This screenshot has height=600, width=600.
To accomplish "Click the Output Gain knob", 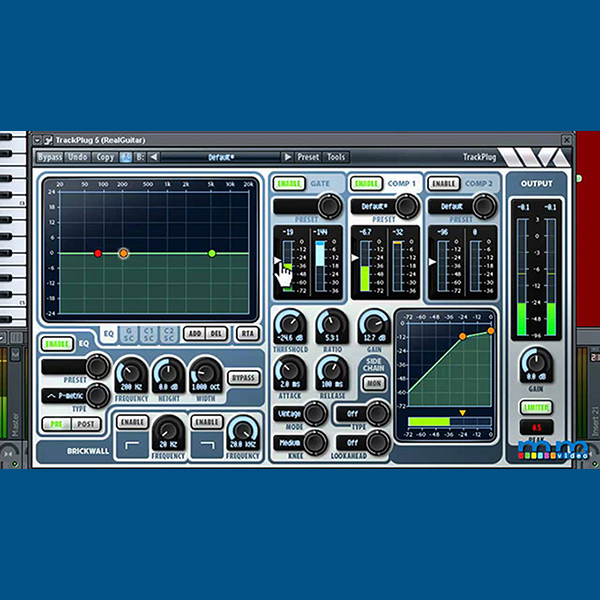I will [x=537, y=361].
